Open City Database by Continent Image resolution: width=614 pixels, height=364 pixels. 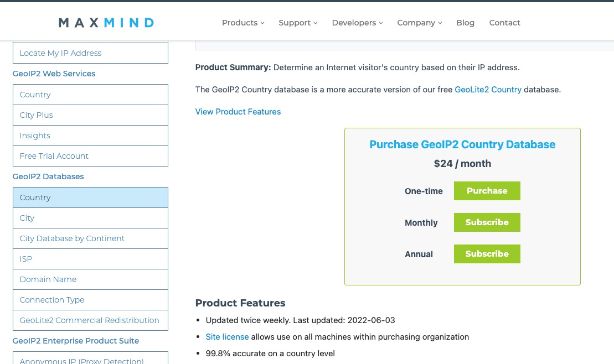coord(72,238)
